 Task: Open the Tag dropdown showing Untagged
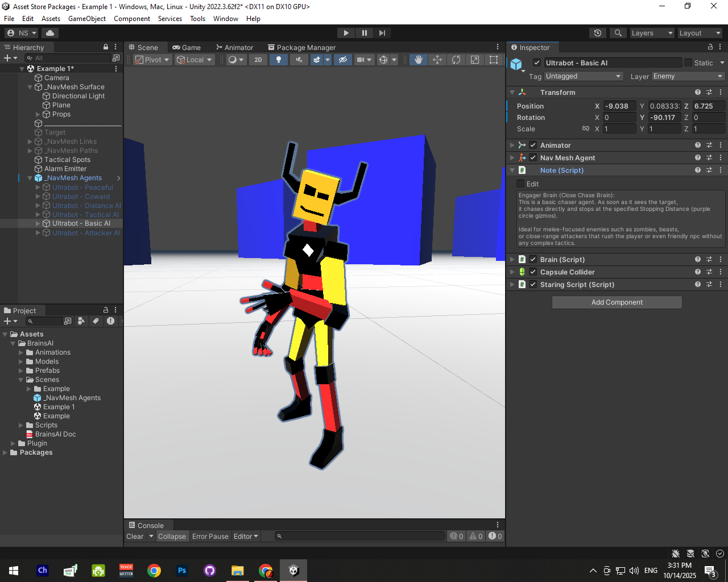[583, 76]
